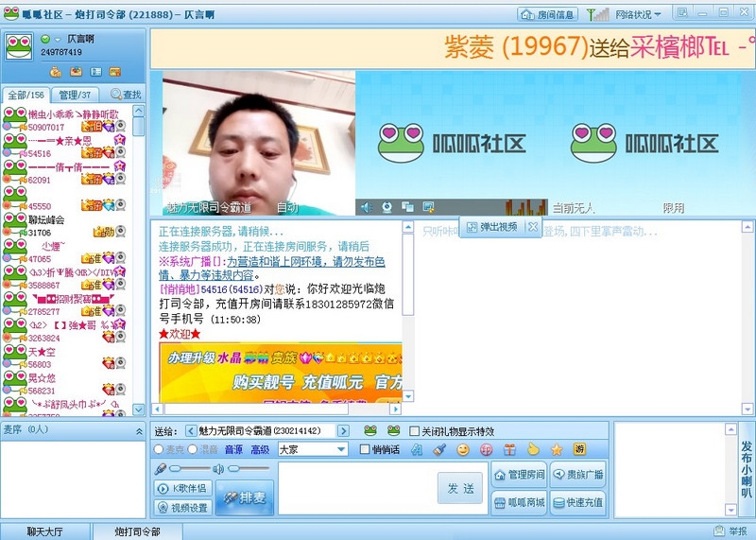The height and width of the screenshot is (540, 756).
Task: Expand the online status arrow beside the nickname
Action: (58, 40)
